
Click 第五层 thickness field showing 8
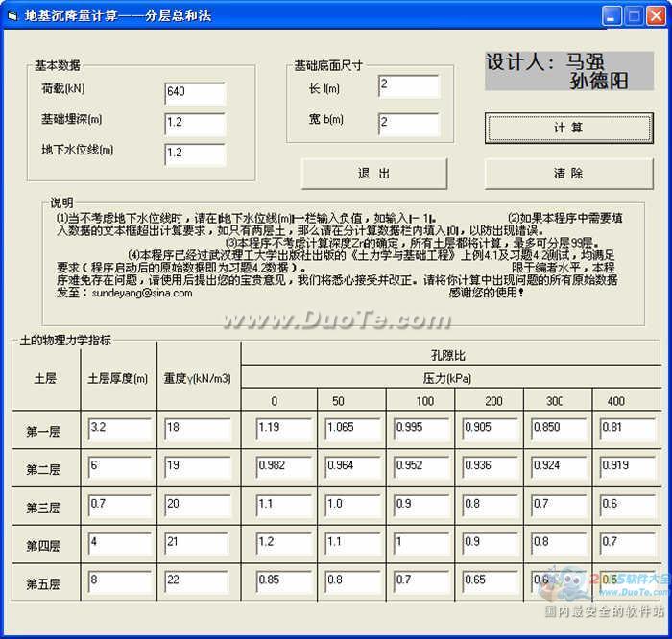tap(120, 582)
